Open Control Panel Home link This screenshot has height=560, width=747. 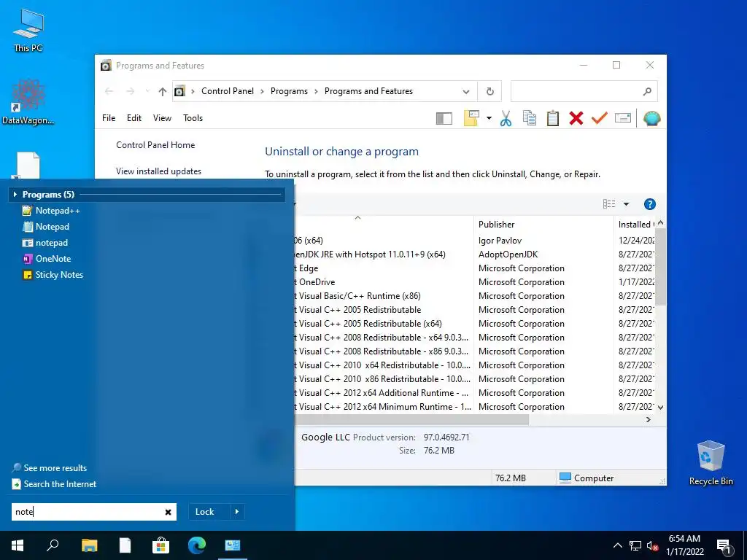155,145
